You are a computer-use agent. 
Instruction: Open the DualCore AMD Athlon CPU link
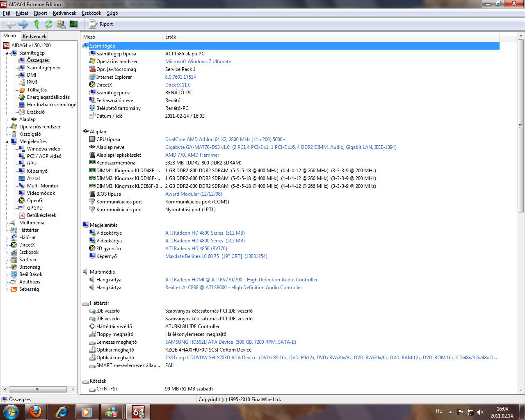tap(225, 139)
